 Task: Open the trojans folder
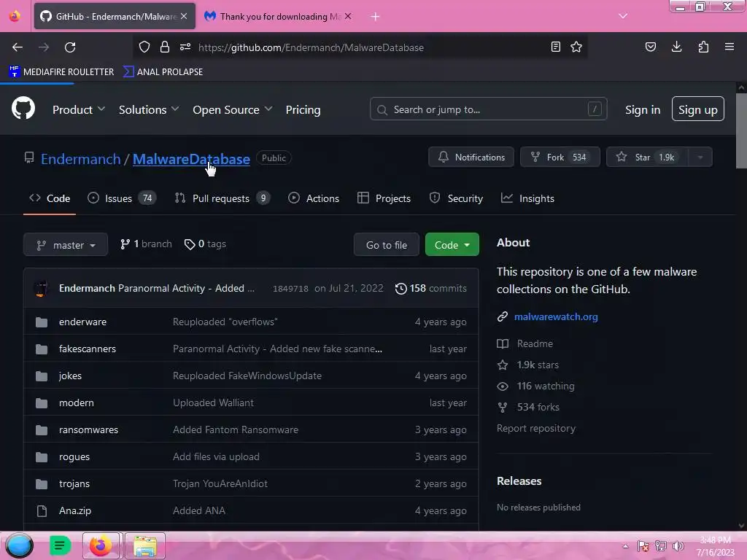pyautogui.click(x=74, y=484)
